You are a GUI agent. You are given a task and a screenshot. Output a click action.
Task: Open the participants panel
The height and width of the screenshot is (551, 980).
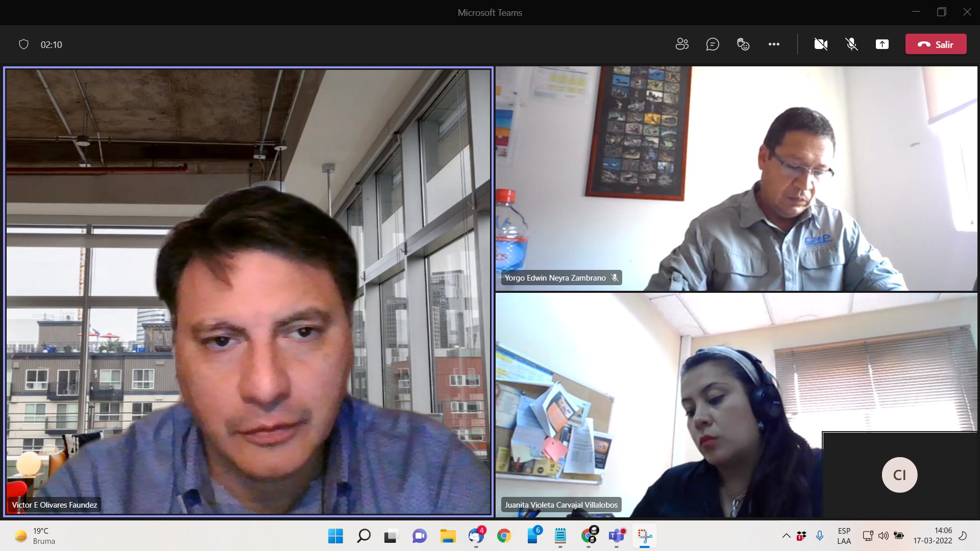(x=682, y=44)
